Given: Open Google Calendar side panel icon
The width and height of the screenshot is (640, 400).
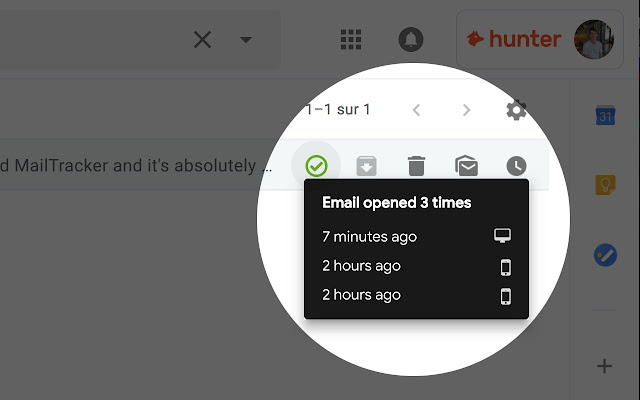Looking at the screenshot, I should coord(605,115).
